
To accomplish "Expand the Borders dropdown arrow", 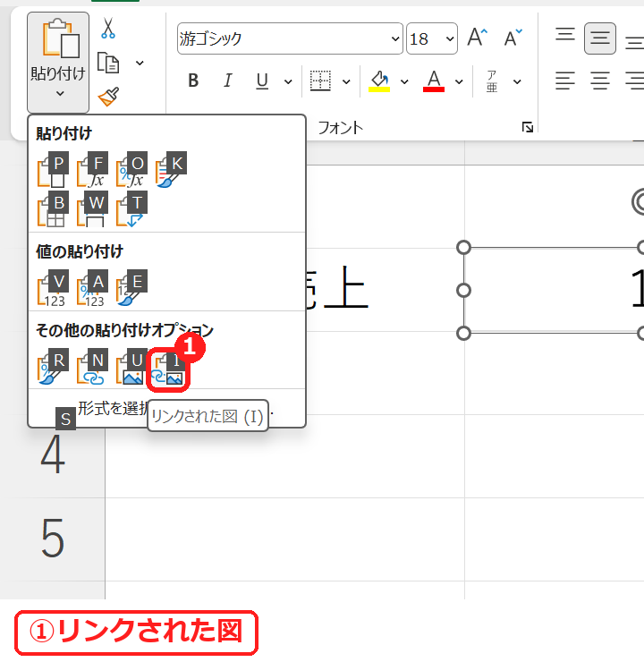I will click(x=346, y=81).
